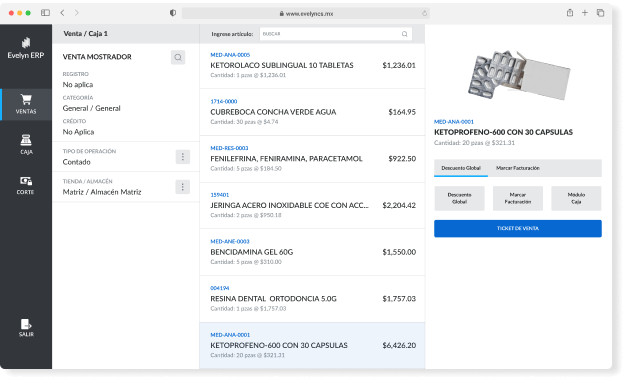This screenshot has width=626, height=381.
Task: Click the Ketoprofeno product image
Action: [519, 75]
